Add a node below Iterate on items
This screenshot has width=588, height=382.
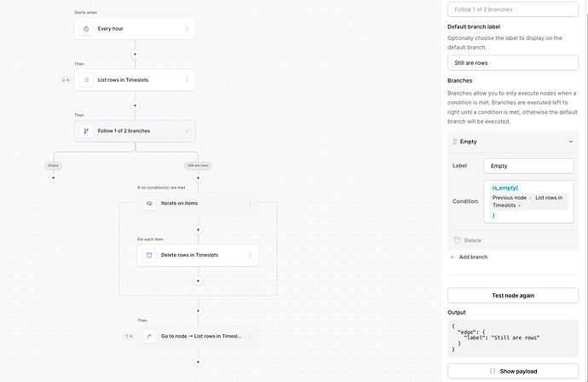coord(198,229)
